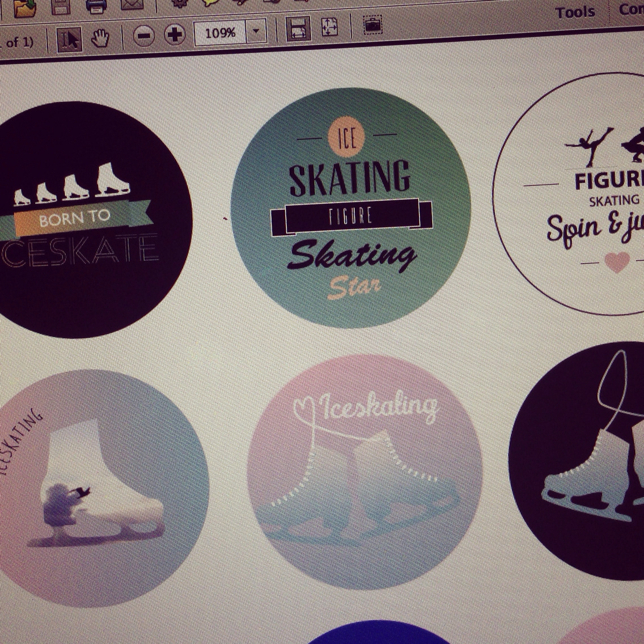Image resolution: width=644 pixels, height=644 pixels.
Task: Click the 109% zoom value field
Action: (x=220, y=32)
